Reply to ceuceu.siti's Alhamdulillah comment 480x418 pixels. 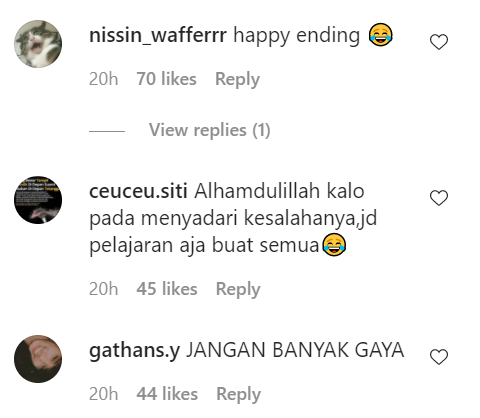pyautogui.click(x=238, y=289)
